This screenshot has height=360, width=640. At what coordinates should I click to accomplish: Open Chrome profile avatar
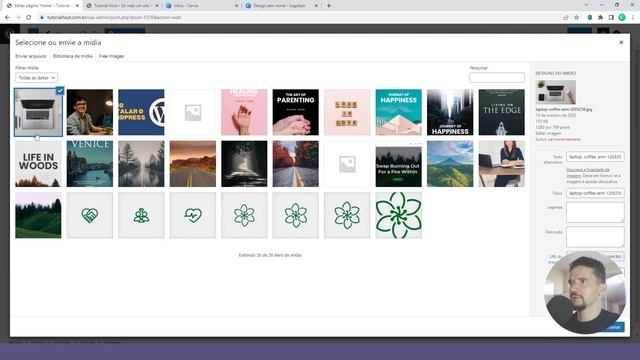click(622, 17)
